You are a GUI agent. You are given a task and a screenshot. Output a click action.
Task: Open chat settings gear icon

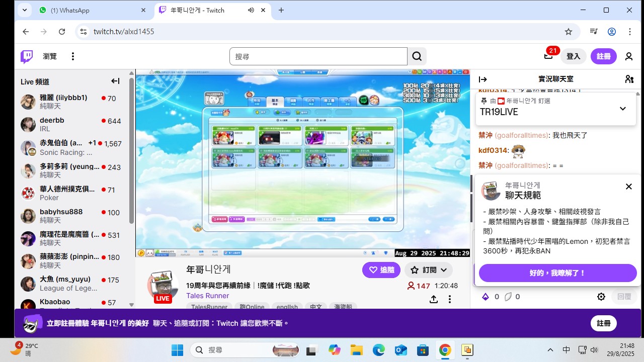601,297
